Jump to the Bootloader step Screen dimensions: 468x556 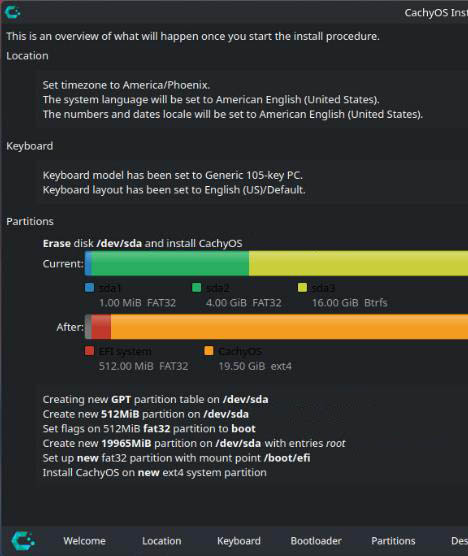pyautogui.click(x=316, y=541)
